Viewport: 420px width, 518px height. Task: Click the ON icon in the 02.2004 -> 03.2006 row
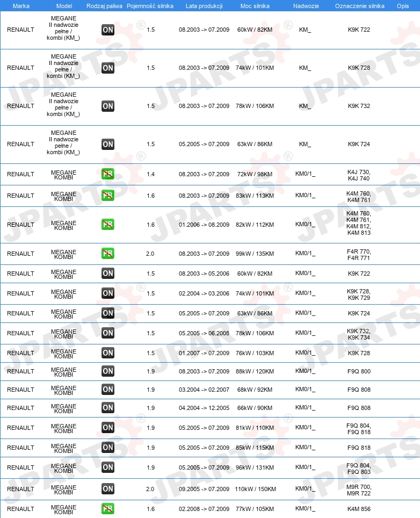(107, 293)
